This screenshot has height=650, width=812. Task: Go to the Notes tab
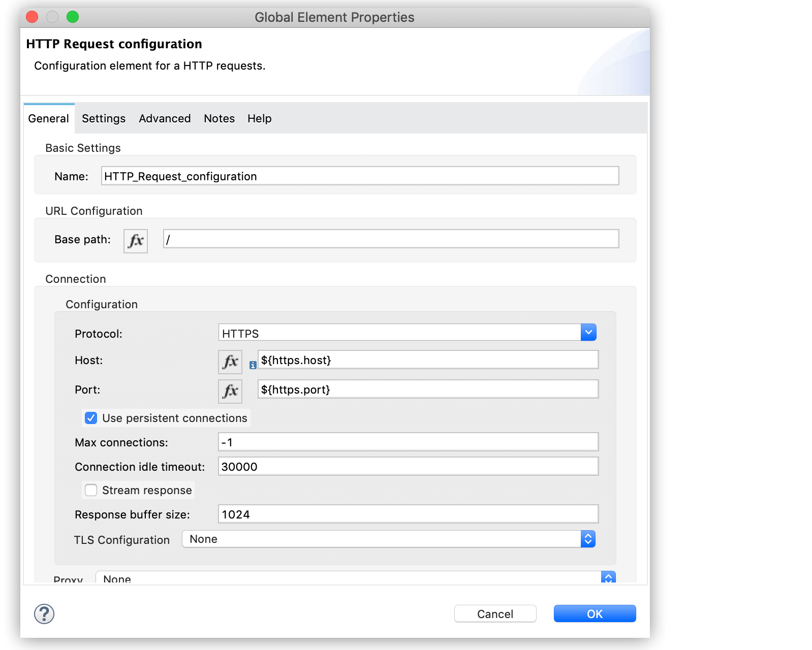tap(219, 118)
